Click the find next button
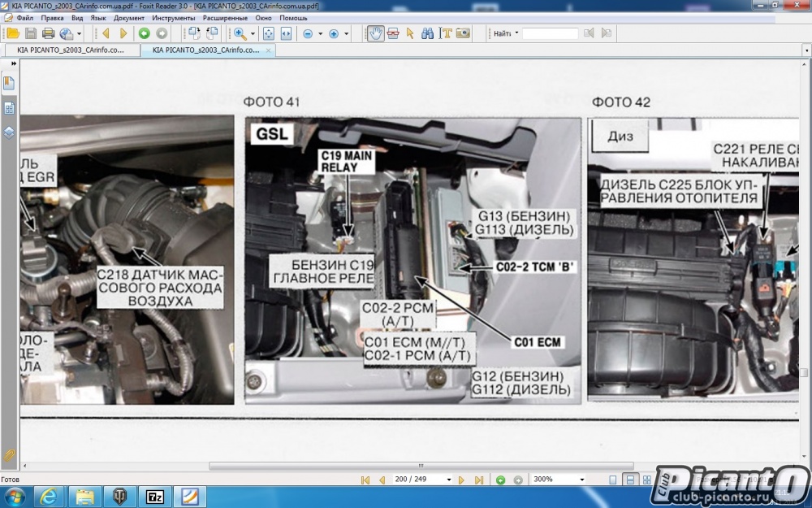Image resolution: width=812 pixels, height=508 pixels. (607, 33)
